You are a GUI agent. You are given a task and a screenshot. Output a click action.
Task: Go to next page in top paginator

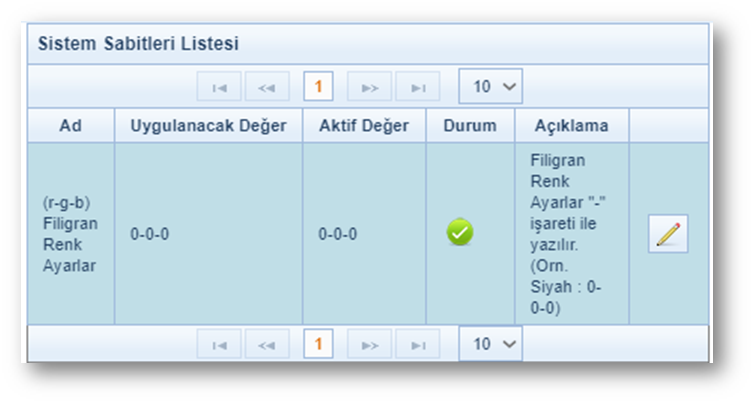click(369, 87)
